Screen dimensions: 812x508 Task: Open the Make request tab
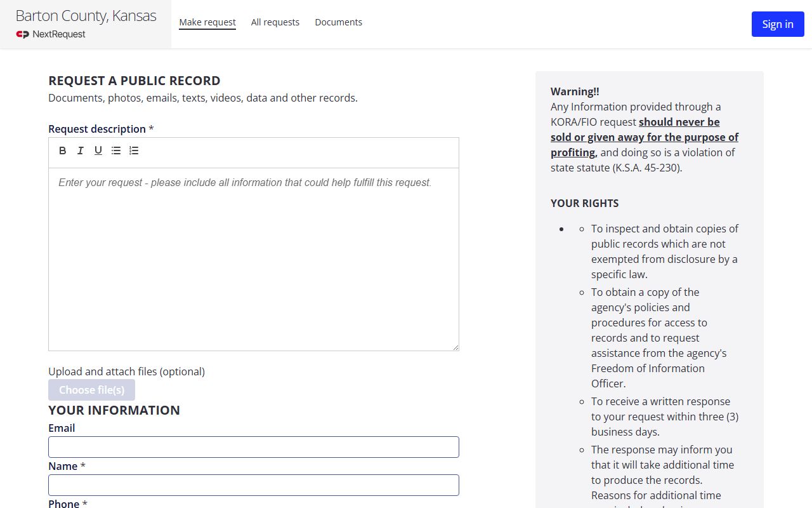point(207,22)
